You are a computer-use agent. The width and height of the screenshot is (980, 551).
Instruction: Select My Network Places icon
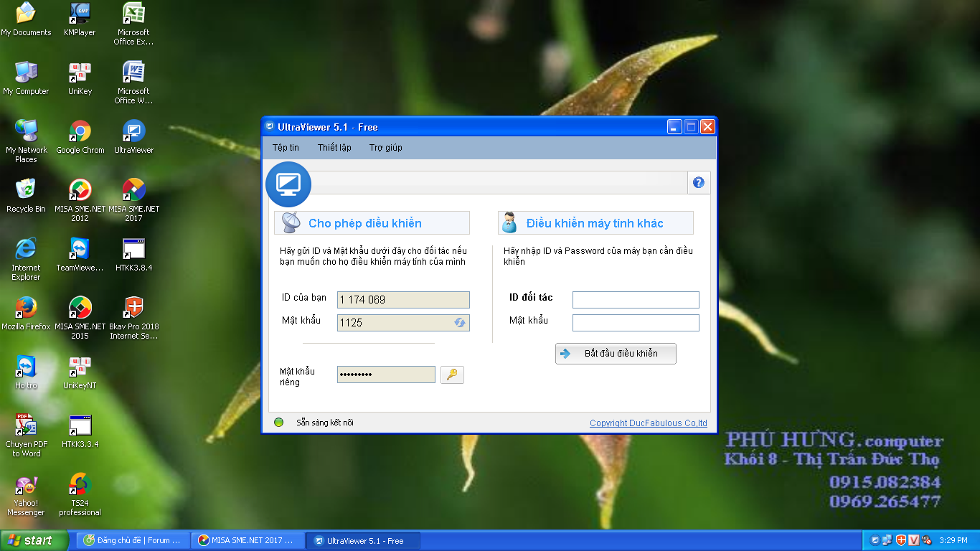(x=26, y=141)
